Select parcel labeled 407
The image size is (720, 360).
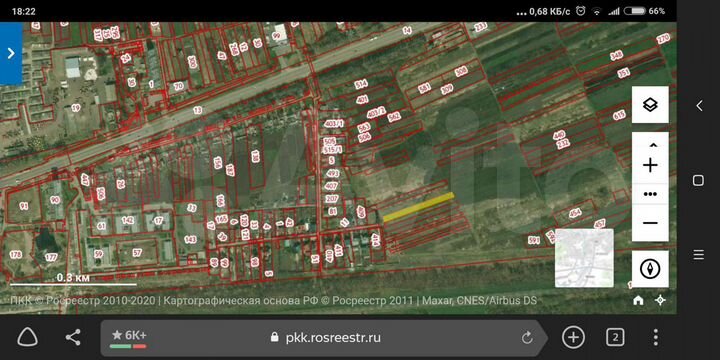[331, 186]
